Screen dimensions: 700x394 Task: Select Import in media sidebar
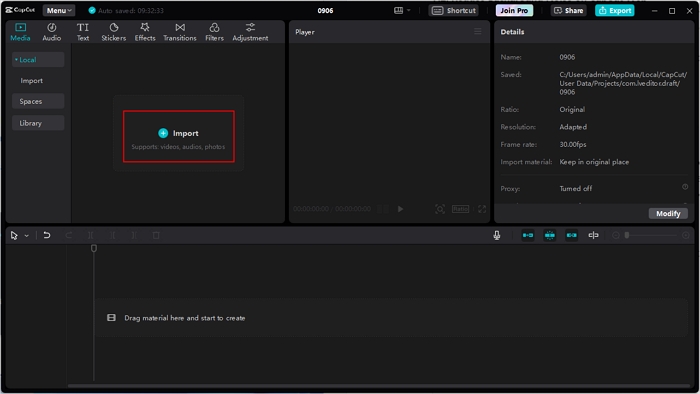pos(32,81)
